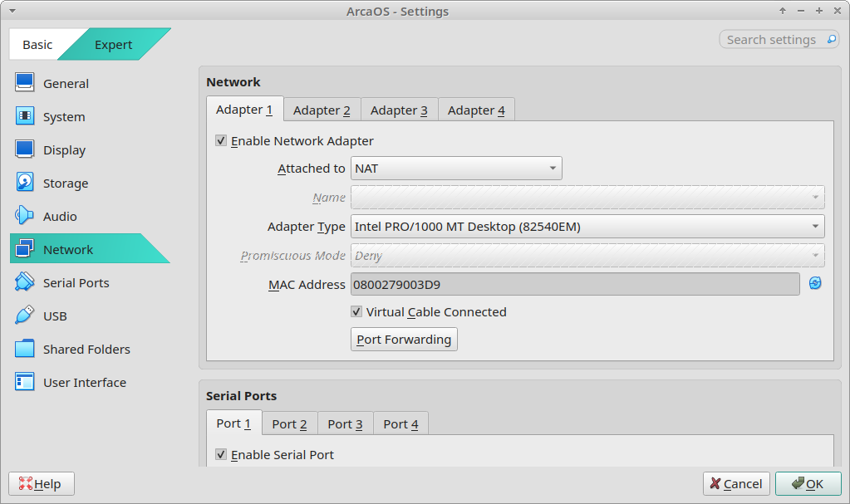Disable the Enable Serial Port checkbox

221,454
